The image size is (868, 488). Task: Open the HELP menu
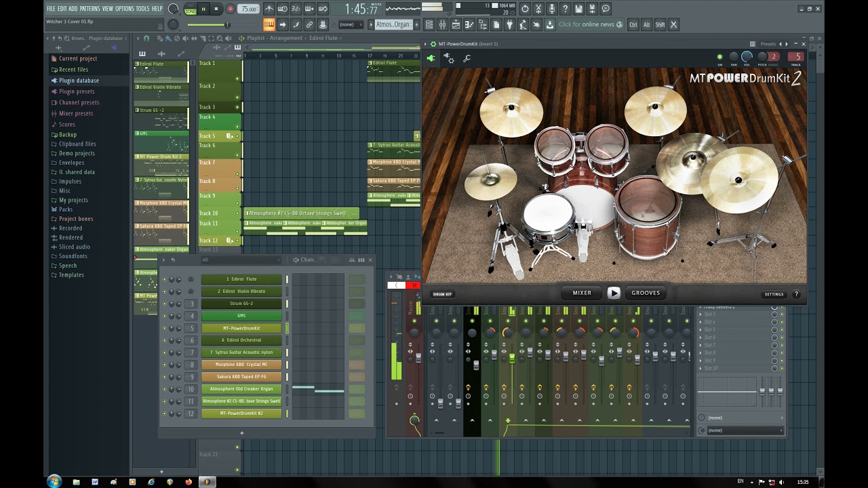[x=157, y=9]
